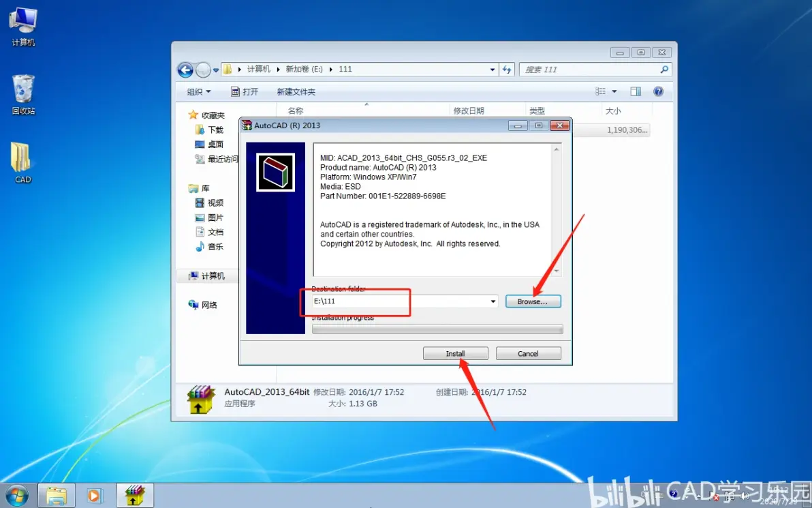Image resolution: width=812 pixels, height=508 pixels.
Task: Go back in the Explorer window
Action: pyautogui.click(x=185, y=70)
